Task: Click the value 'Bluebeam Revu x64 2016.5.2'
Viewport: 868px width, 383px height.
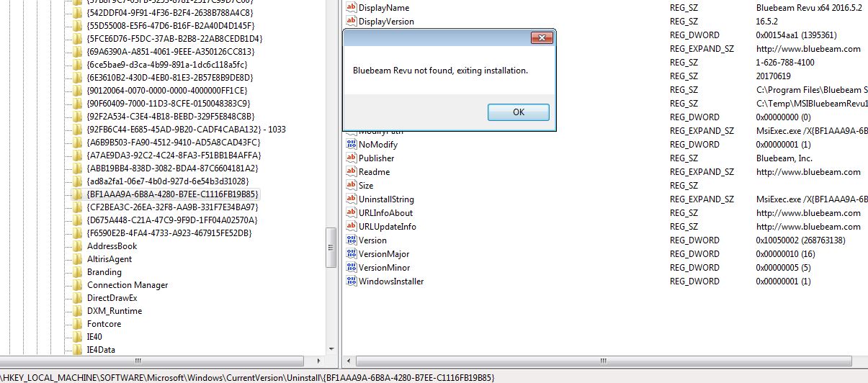Action: pyautogui.click(x=808, y=7)
